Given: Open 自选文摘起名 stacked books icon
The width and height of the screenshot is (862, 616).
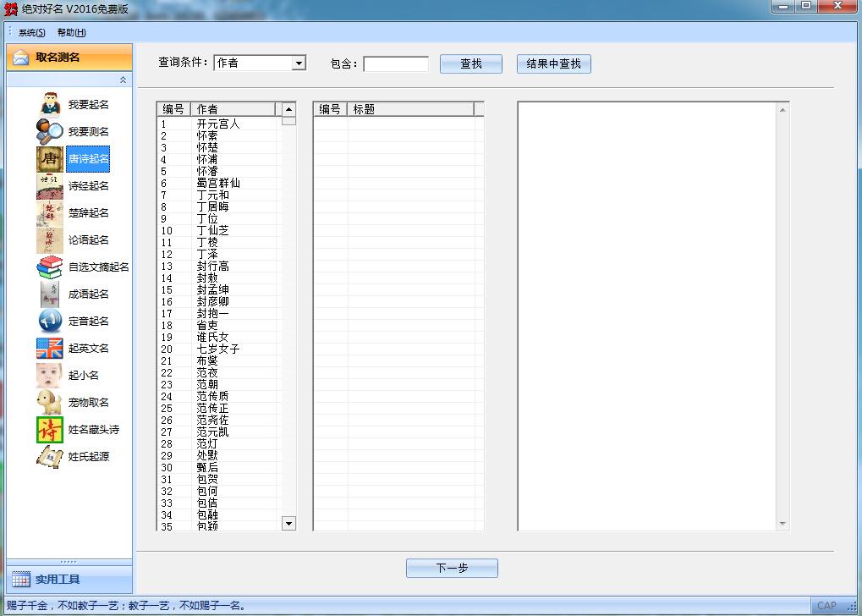Looking at the screenshot, I should pos(50,267).
